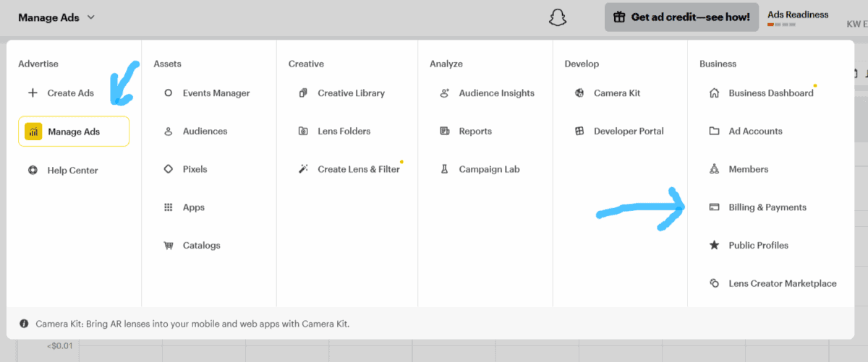Click the Creative Library copy icon
This screenshot has height=362, width=868.
pos(303,93)
